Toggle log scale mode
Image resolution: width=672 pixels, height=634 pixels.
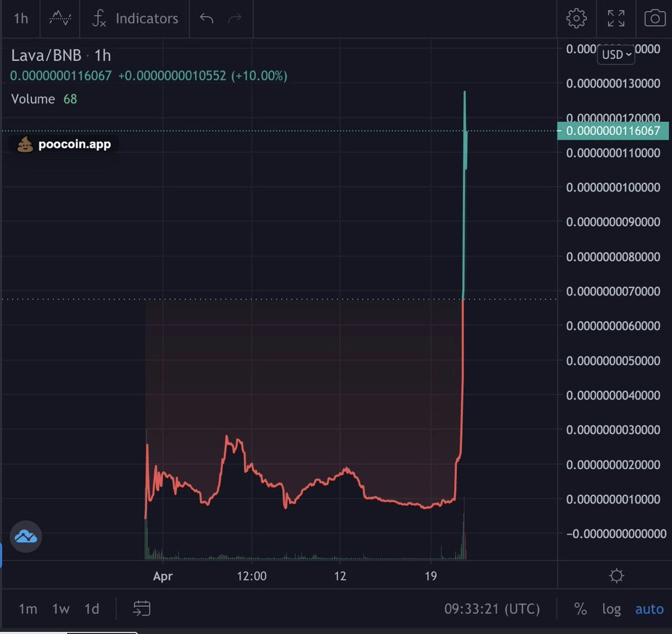click(612, 609)
